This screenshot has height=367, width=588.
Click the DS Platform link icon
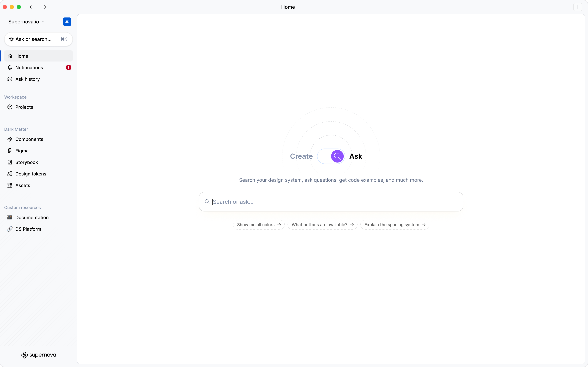click(10, 229)
